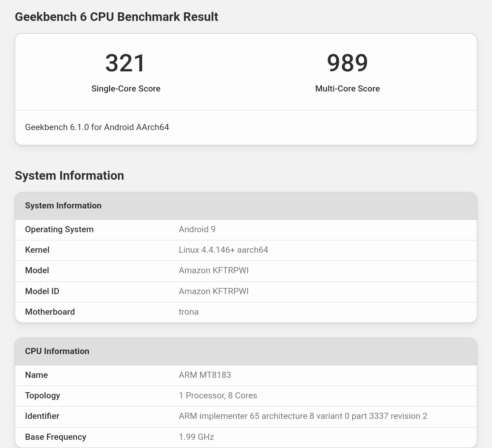Select the ARM MT8183 value

[x=205, y=375]
